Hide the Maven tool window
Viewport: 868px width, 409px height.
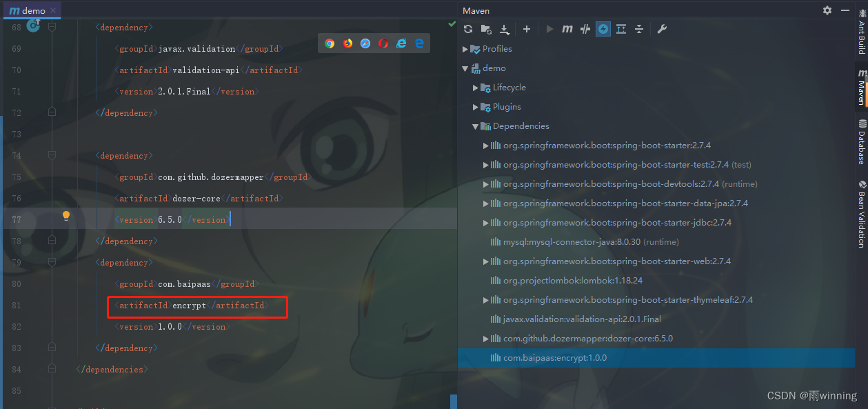click(x=845, y=10)
